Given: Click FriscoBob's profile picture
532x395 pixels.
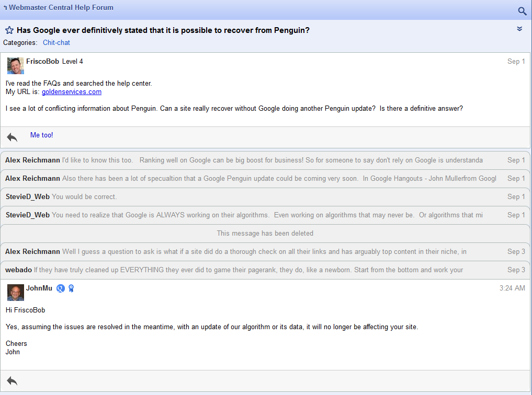Looking at the screenshot, I should [15, 65].
